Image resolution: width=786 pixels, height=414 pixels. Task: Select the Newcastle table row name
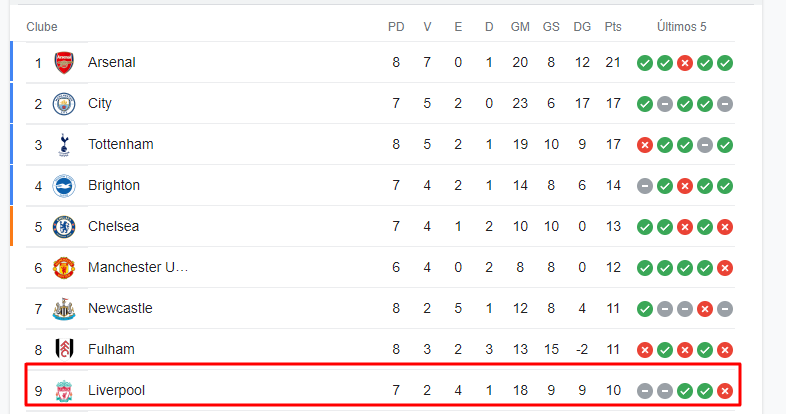(120, 308)
